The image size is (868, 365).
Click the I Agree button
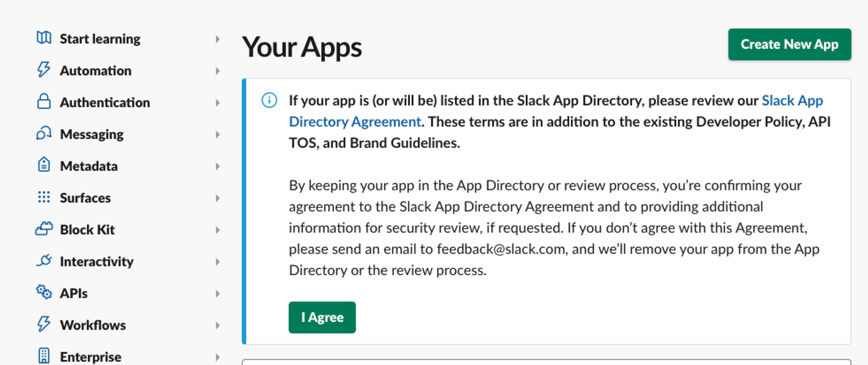(322, 317)
